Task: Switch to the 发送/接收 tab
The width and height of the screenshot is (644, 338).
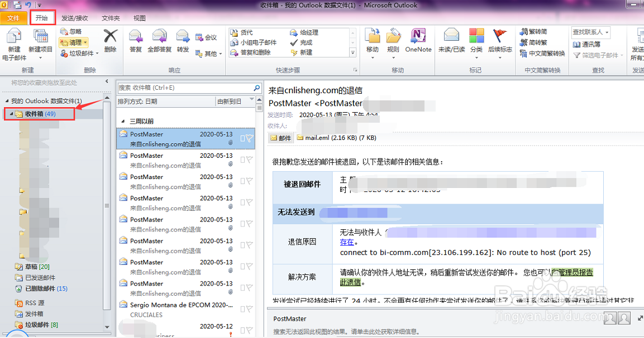Action: [75, 18]
